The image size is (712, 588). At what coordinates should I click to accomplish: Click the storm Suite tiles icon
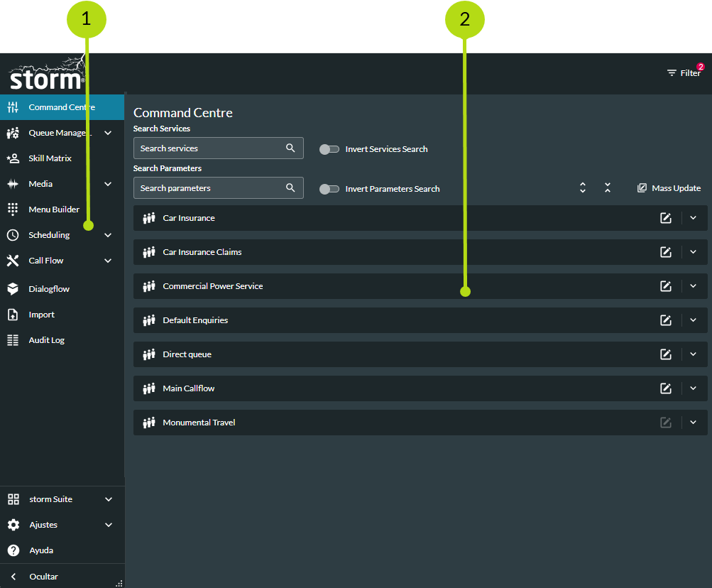(13, 499)
